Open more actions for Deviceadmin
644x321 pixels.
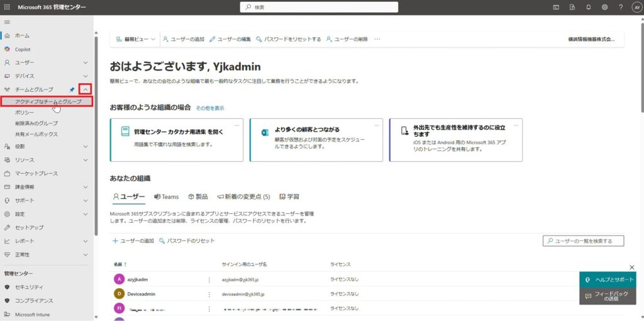tap(209, 295)
